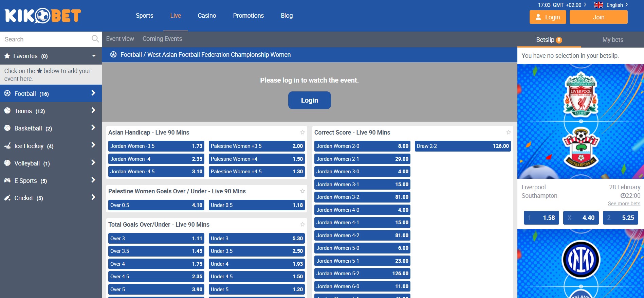Click the KikoBet logo
The image size is (644, 298).
[x=43, y=16]
